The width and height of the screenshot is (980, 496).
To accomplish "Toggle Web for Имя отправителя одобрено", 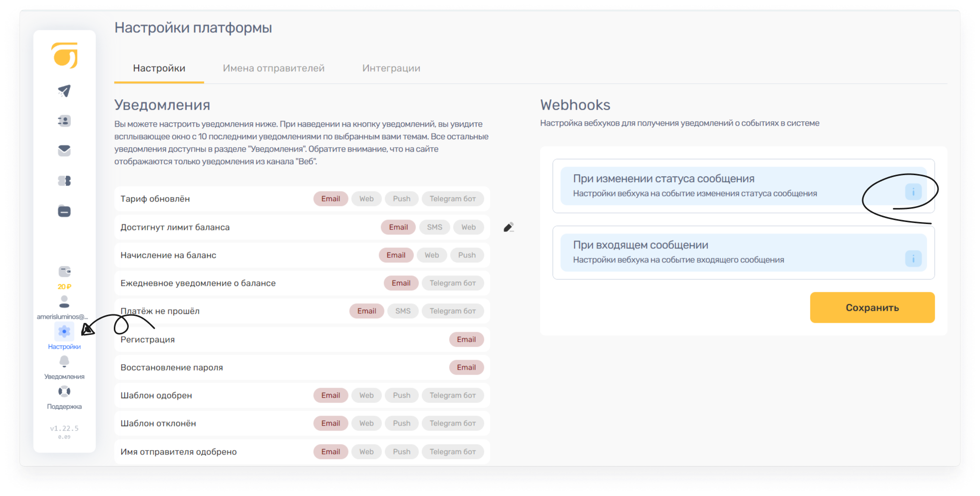I will click(x=366, y=452).
